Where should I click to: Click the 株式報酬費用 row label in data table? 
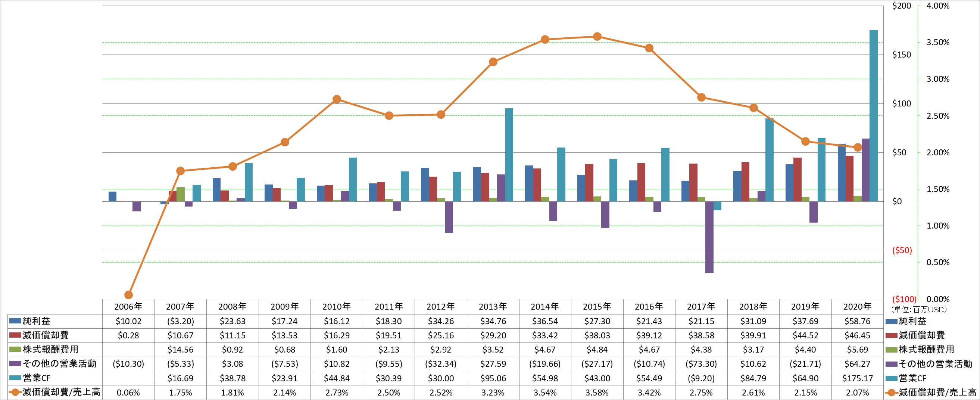[51, 349]
